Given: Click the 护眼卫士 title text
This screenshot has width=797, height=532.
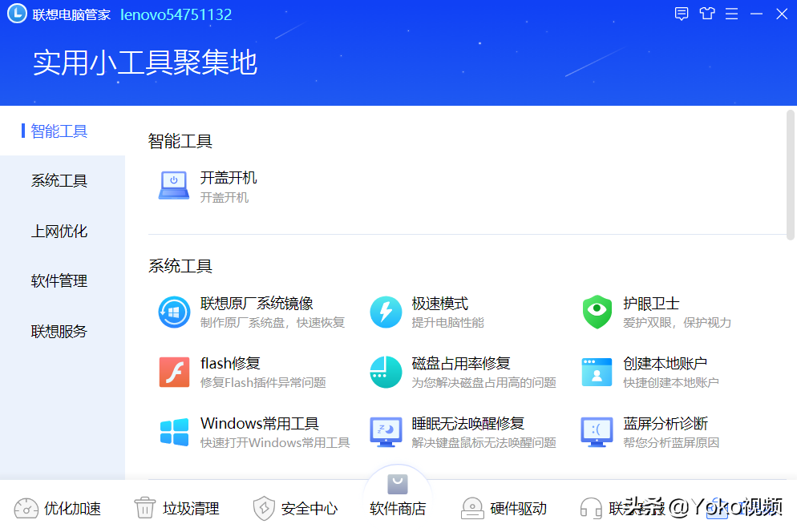Looking at the screenshot, I should [x=651, y=304].
